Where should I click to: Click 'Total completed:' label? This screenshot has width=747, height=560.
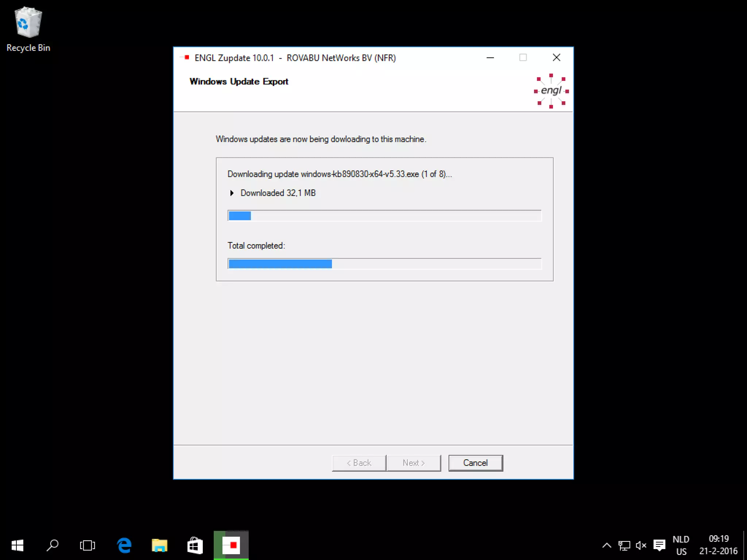pos(256,245)
